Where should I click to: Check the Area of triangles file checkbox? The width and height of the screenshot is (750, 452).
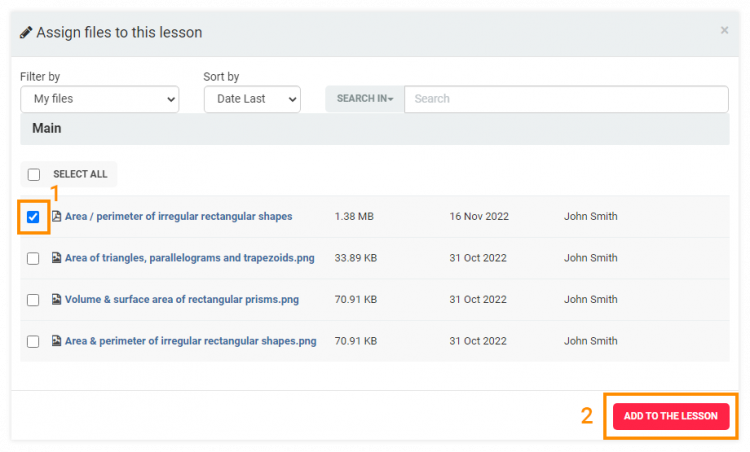click(x=33, y=258)
